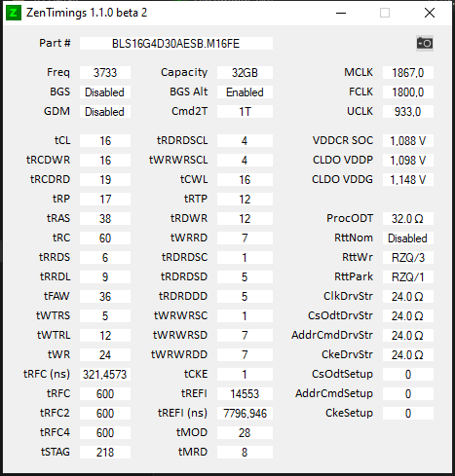
Task: Click the RttPark RZQ/1 value
Action: pyautogui.click(x=408, y=277)
